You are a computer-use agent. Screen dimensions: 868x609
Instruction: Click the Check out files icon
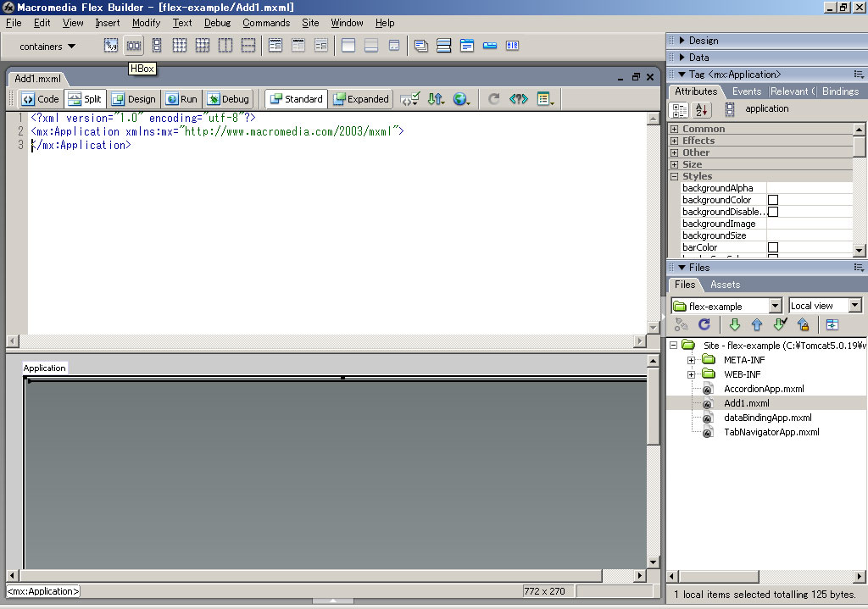point(780,324)
